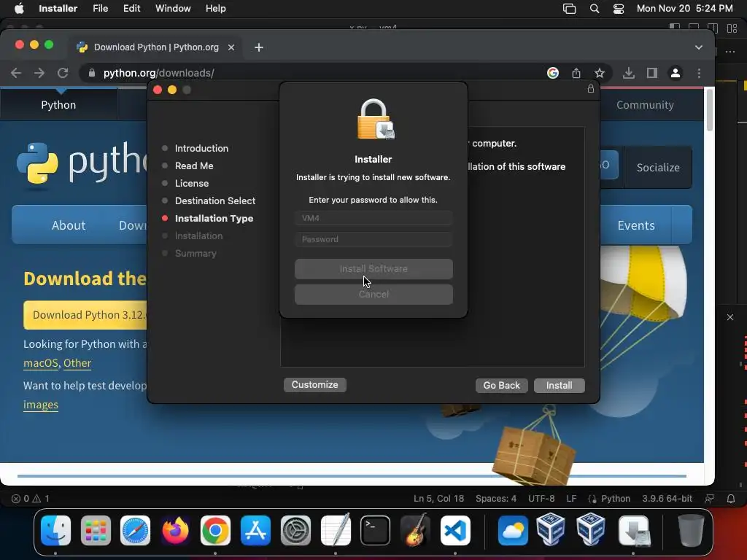The width and height of the screenshot is (747, 560).
Task: Open Chrome profile avatar icon
Action: click(675, 73)
